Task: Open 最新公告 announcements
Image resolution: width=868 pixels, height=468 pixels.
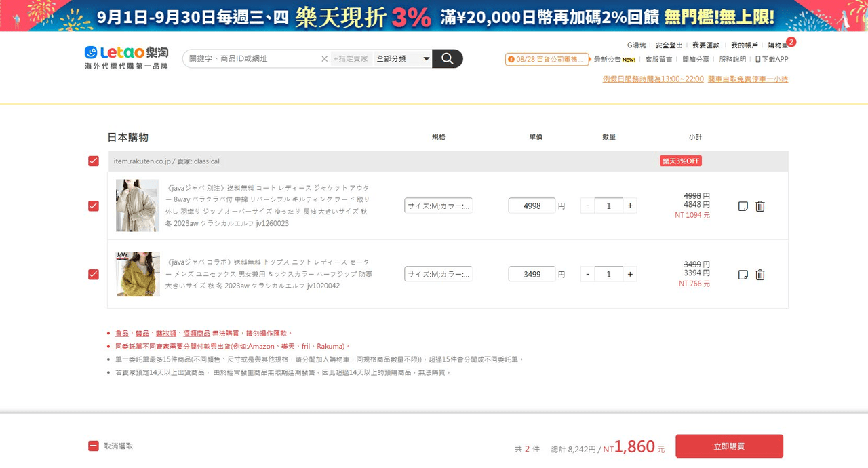Action: [614, 59]
